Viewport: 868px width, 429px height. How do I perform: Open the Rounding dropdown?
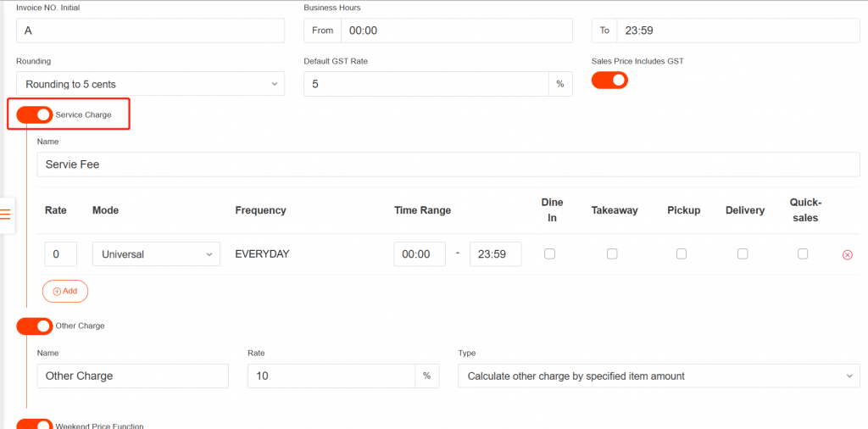(151, 84)
